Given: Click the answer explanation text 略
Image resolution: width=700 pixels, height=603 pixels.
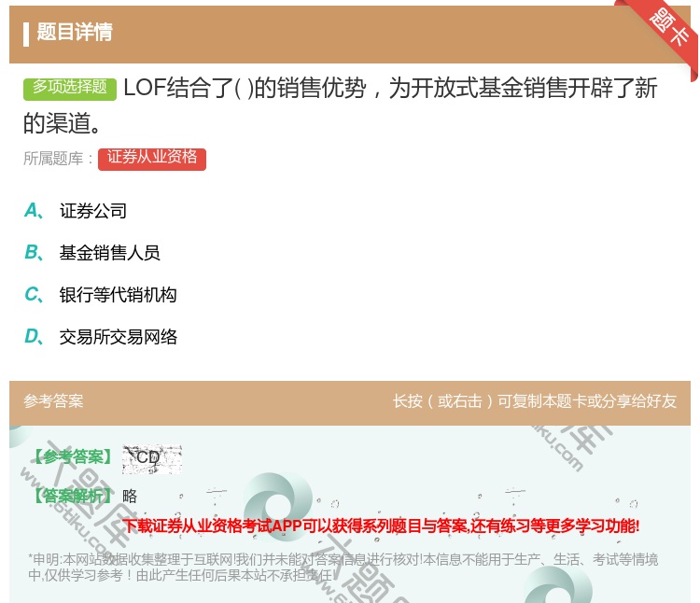Looking at the screenshot, I should pos(130,496).
